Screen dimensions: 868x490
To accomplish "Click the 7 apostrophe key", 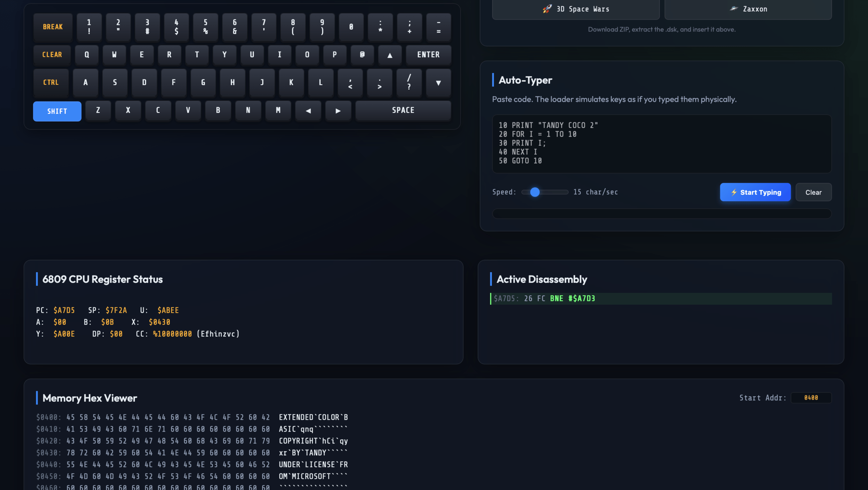I will coord(264,27).
